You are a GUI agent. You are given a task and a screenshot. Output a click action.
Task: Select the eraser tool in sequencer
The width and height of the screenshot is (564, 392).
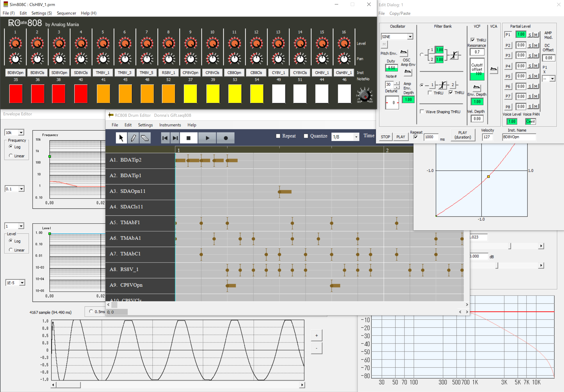click(x=146, y=138)
